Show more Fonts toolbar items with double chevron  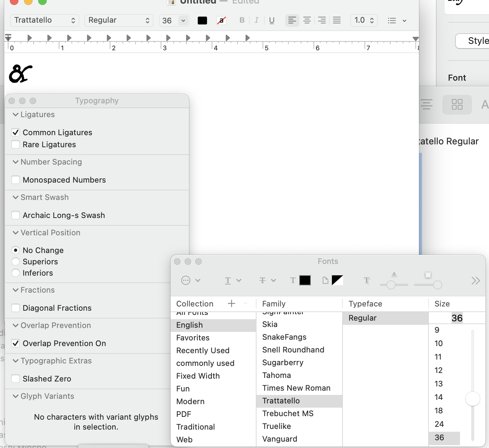pyautogui.click(x=476, y=281)
